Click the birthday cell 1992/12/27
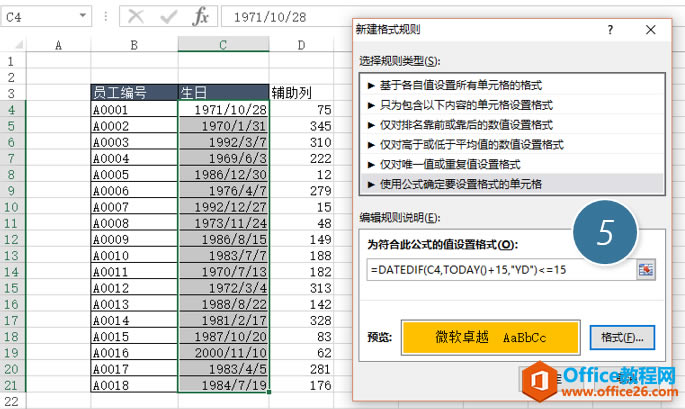Image resolution: width=685 pixels, height=409 pixels. [x=223, y=207]
